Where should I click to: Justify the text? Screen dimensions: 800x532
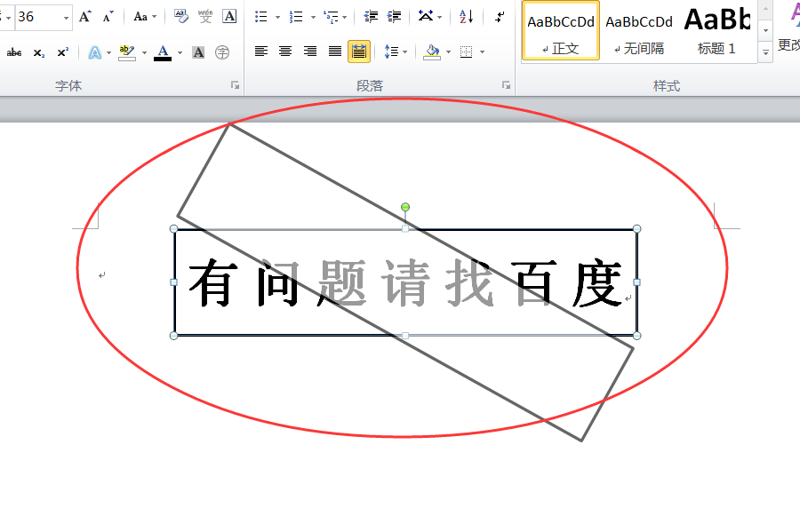coord(335,52)
